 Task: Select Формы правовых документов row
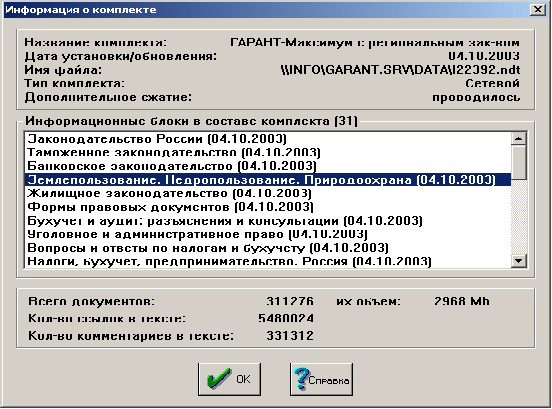pyautogui.click(x=268, y=207)
